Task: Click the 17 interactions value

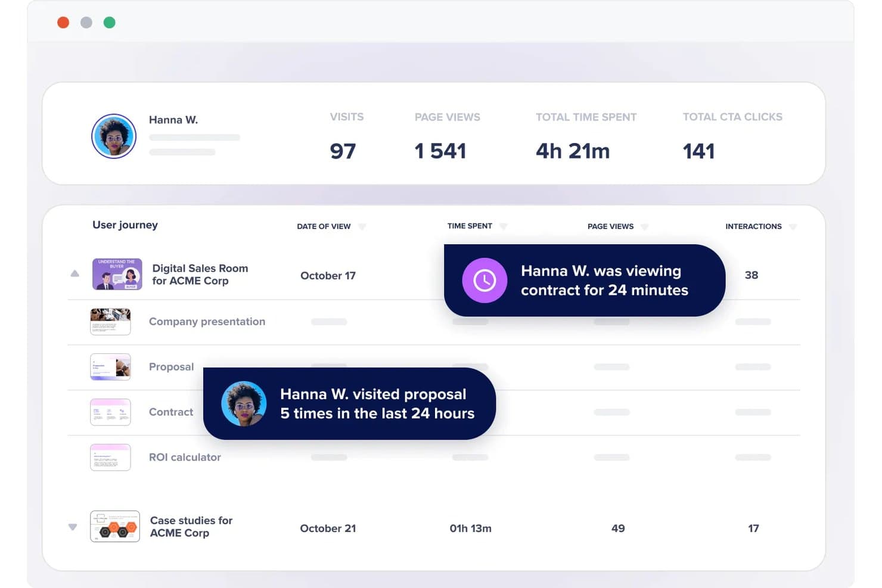Action: (x=753, y=528)
